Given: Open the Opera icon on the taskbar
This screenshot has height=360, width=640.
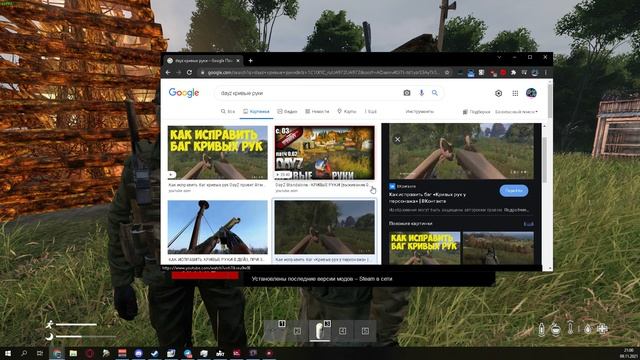Looking at the screenshot, I should [x=89, y=353].
